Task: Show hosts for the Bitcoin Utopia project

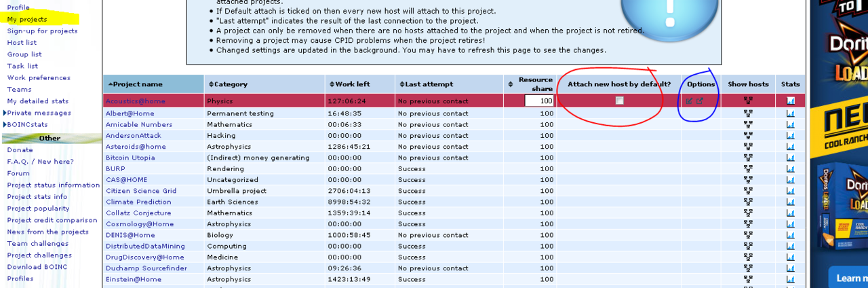Action: (748, 158)
